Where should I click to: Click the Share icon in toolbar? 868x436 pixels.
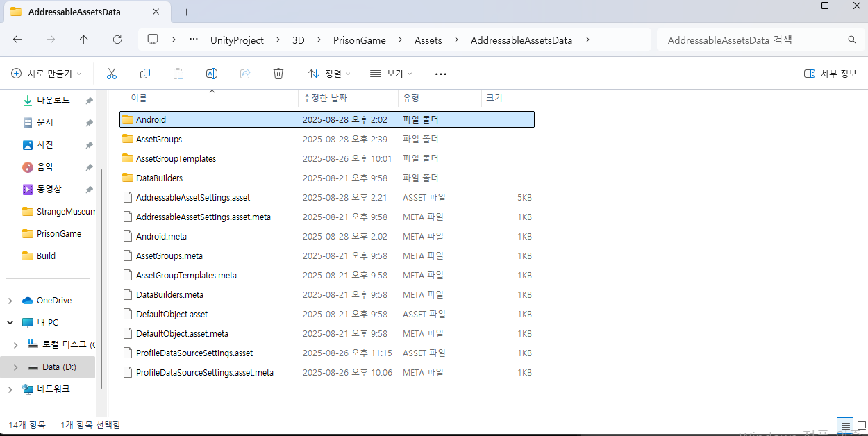[245, 74]
